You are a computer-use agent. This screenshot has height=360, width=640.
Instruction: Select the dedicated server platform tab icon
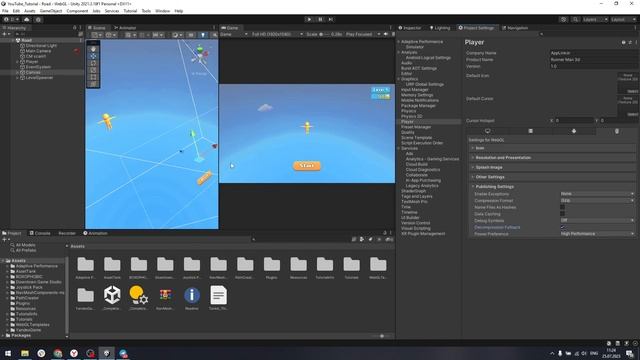(x=531, y=131)
